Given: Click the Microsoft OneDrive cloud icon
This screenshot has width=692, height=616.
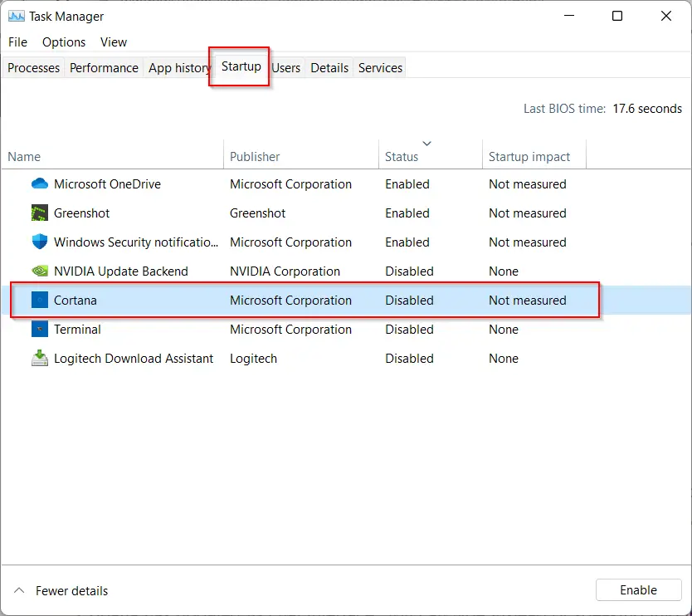Looking at the screenshot, I should coord(40,183).
